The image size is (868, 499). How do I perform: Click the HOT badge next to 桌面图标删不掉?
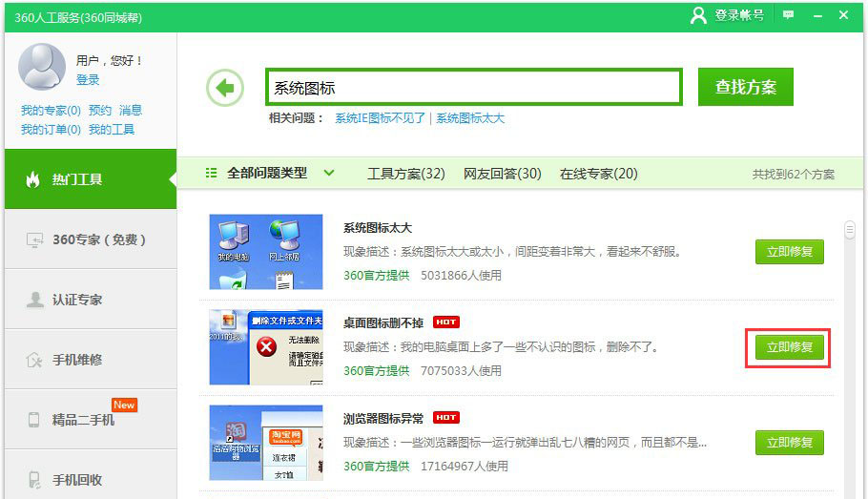coord(445,322)
